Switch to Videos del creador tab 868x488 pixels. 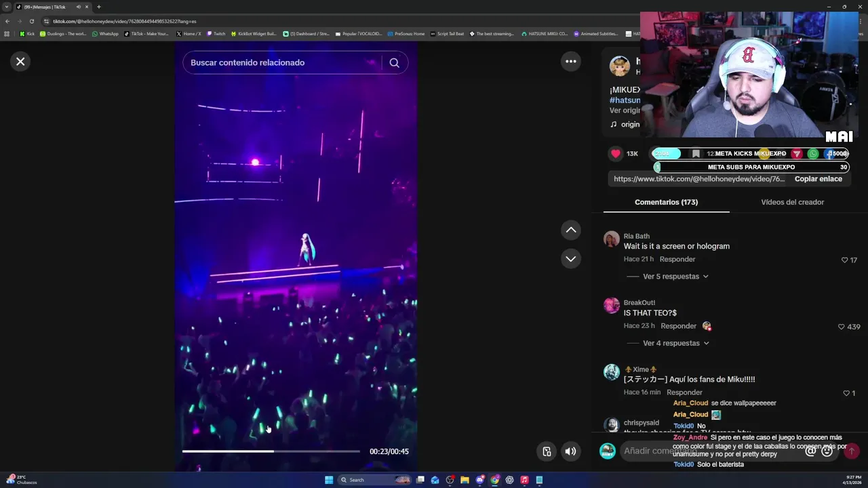pos(793,202)
